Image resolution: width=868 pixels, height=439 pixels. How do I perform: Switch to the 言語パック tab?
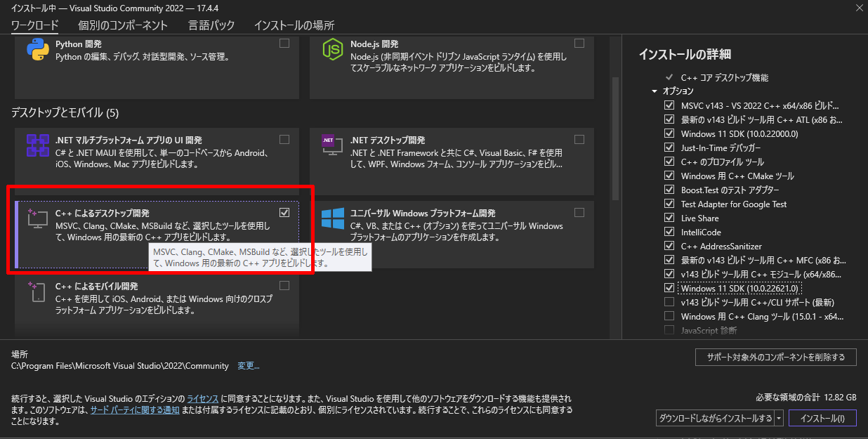pyautogui.click(x=211, y=25)
